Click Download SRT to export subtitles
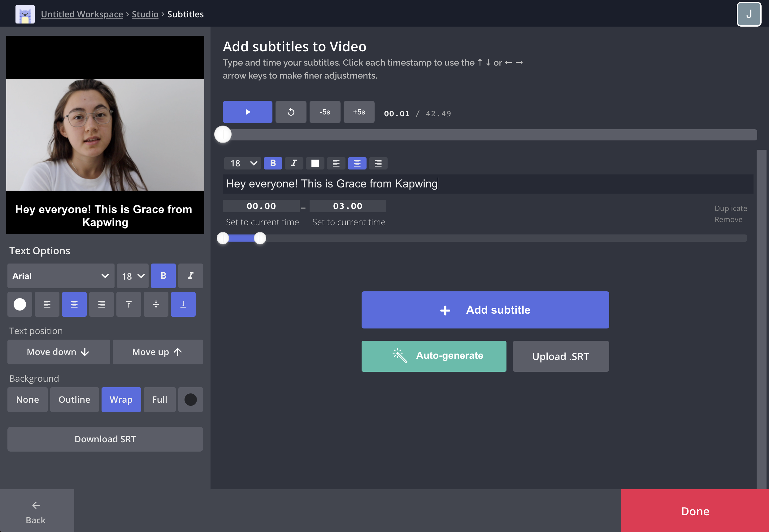This screenshot has height=532, width=769. click(x=106, y=439)
